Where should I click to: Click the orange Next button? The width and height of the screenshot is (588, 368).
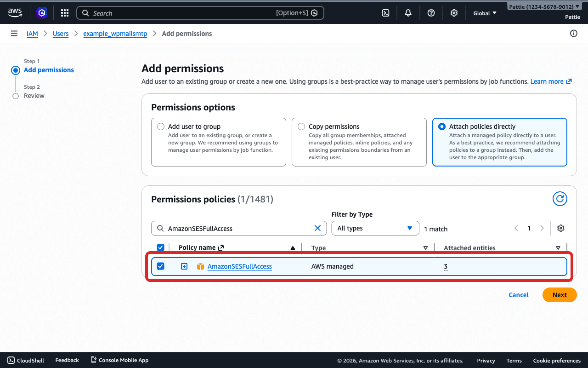560,295
